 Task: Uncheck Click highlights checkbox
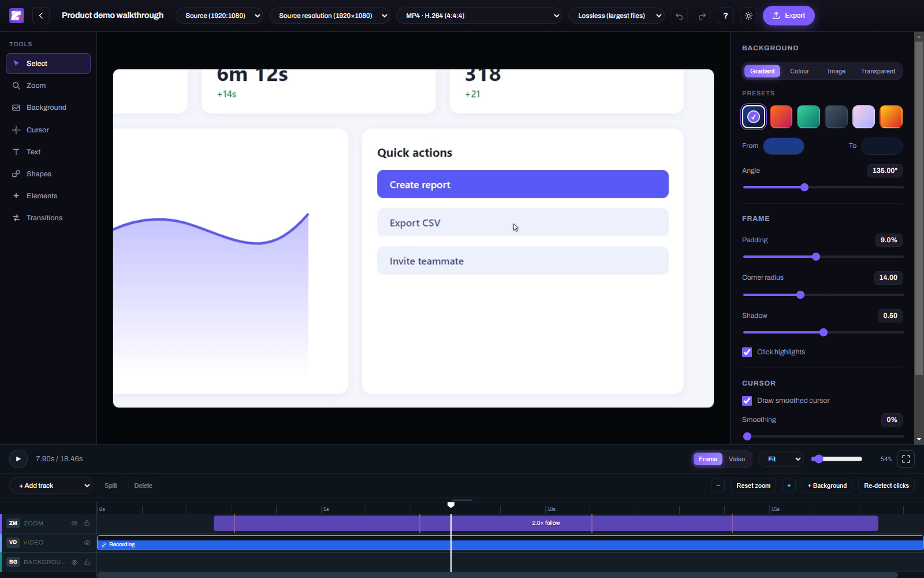(747, 352)
